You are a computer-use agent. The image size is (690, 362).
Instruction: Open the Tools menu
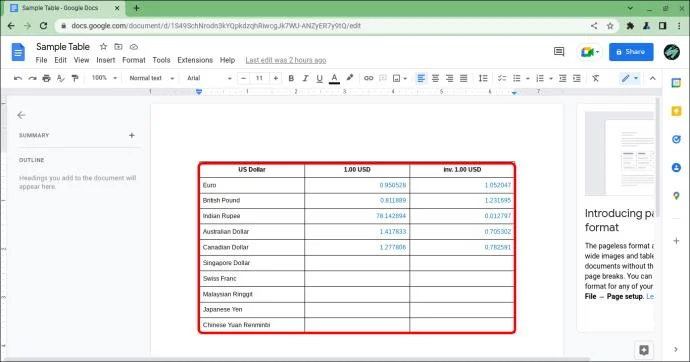pos(161,60)
